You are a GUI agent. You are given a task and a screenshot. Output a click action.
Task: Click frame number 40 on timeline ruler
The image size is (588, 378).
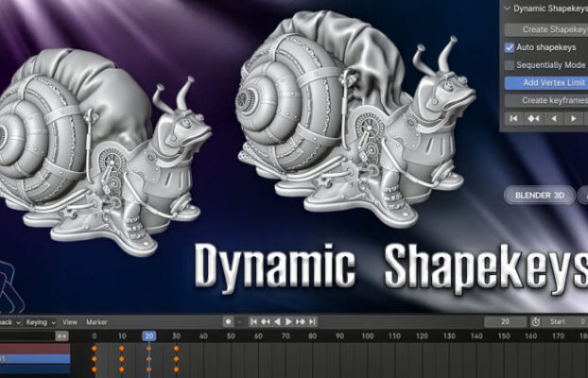click(x=203, y=336)
